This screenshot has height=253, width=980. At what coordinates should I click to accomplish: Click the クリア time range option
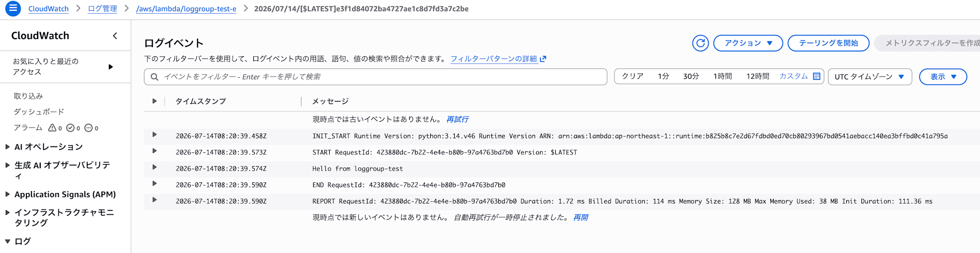633,76
